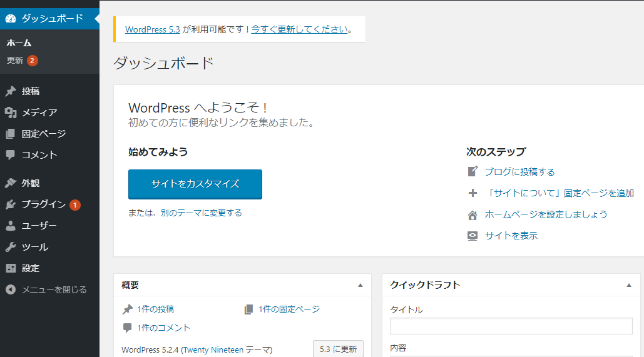Viewport: 644px width, 357px height.
Task: Click the 5.3 に更新 button
Action: [x=338, y=349]
